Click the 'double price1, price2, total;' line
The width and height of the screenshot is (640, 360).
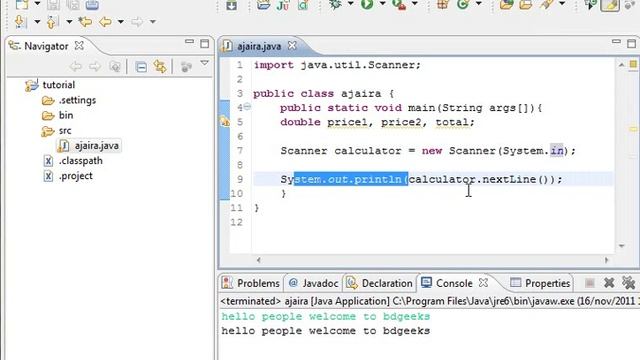377,122
